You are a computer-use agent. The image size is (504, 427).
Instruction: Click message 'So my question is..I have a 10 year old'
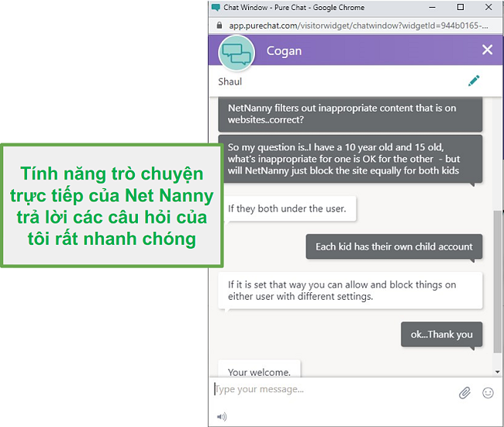click(x=350, y=159)
